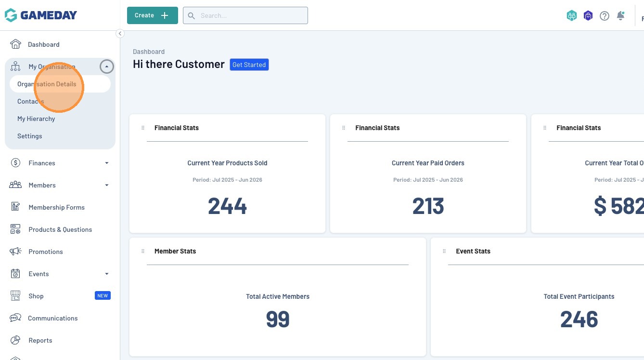Open Products & Questions
The height and width of the screenshot is (360, 644).
point(60,229)
